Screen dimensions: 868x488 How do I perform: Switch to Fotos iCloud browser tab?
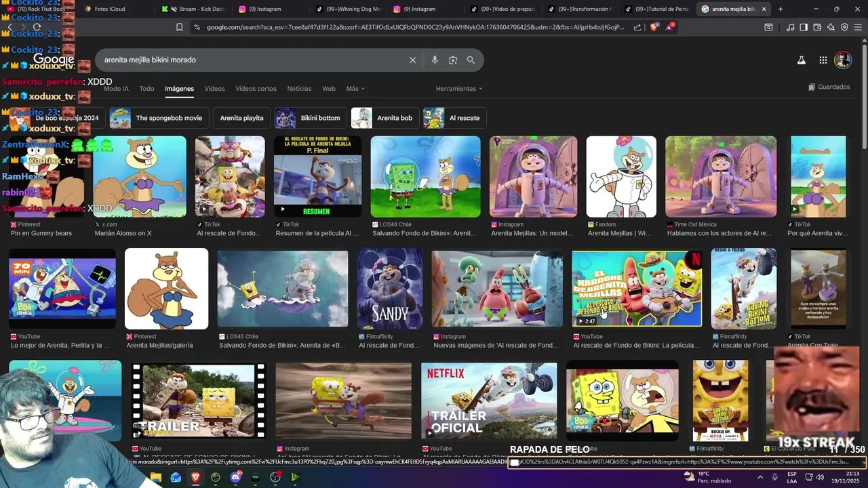click(x=109, y=9)
